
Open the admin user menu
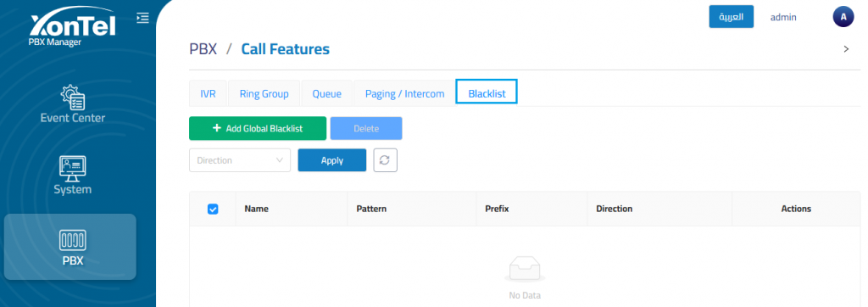(x=783, y=17)
